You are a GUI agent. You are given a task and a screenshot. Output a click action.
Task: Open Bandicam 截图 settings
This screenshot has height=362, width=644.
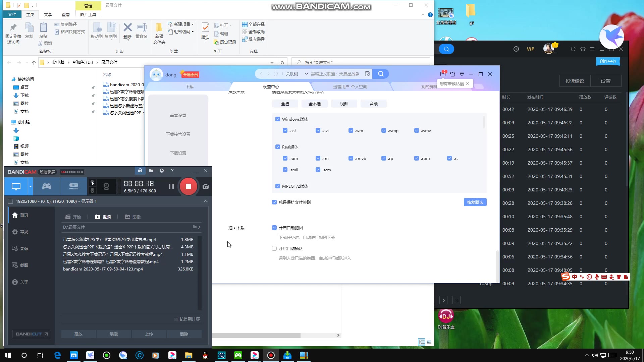tap(20, 265)
